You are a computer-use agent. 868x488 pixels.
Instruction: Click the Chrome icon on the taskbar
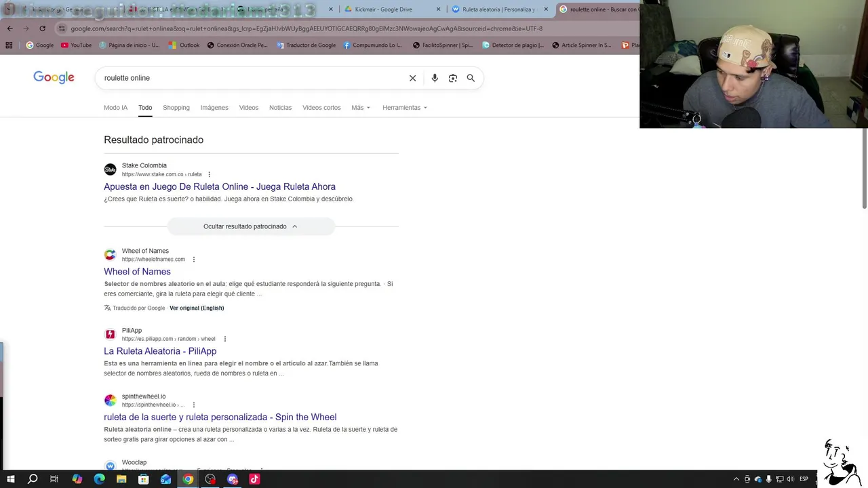coord(188,479)
